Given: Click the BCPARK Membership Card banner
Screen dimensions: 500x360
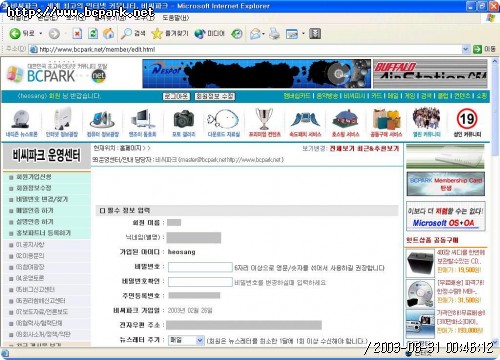Looking at the screenshot, I should click(446, 184).
